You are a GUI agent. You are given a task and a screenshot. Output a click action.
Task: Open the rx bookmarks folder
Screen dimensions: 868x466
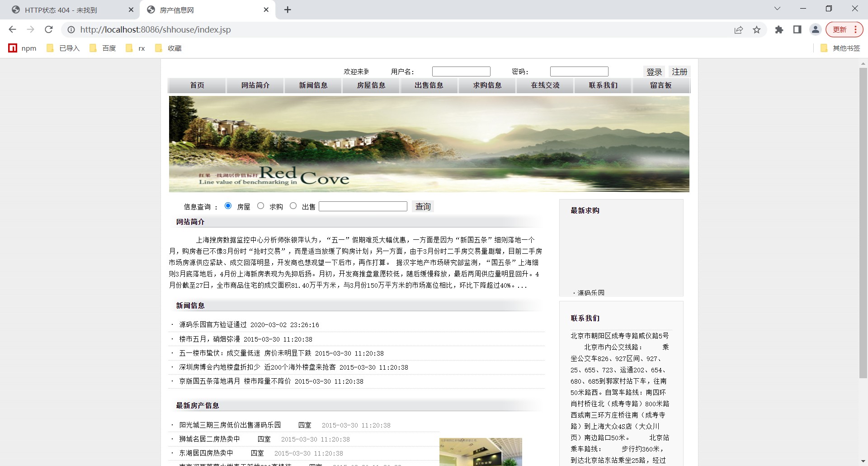point(135,48)
